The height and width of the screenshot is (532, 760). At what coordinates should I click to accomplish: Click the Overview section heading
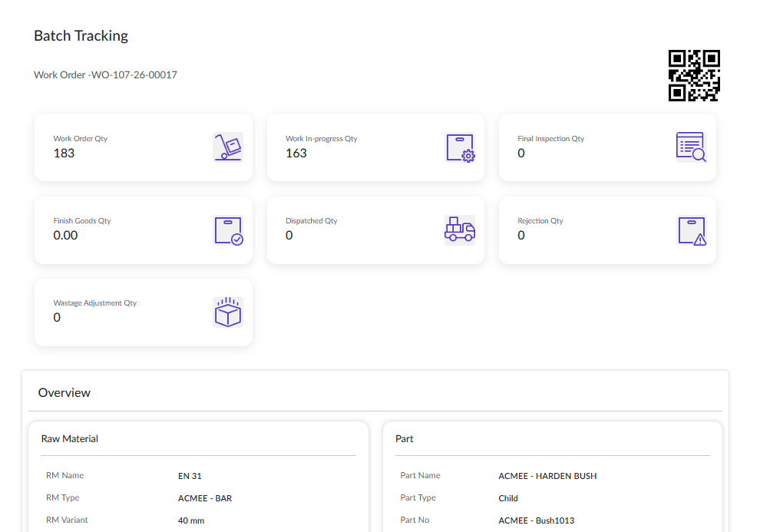point(64,392)
